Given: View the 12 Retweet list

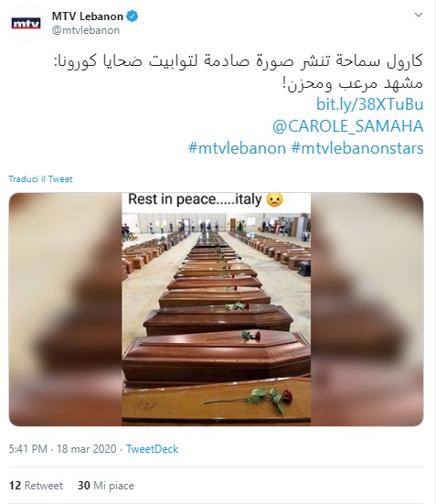Looking at the screenshot, I should [36, 485].
